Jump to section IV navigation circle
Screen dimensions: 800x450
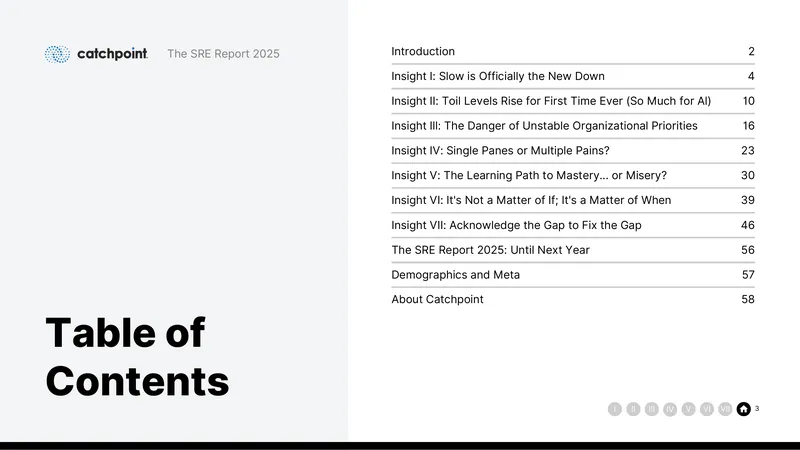(670, 409)
